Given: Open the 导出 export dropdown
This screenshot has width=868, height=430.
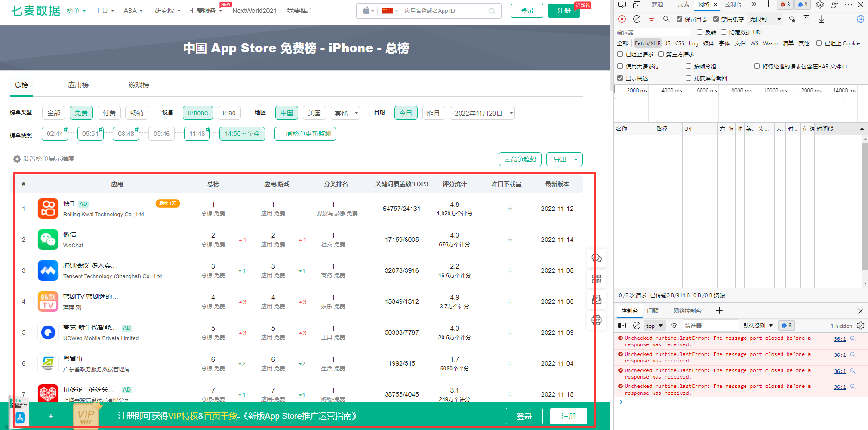Looking at the screenshot, I should tap(564, 159).
